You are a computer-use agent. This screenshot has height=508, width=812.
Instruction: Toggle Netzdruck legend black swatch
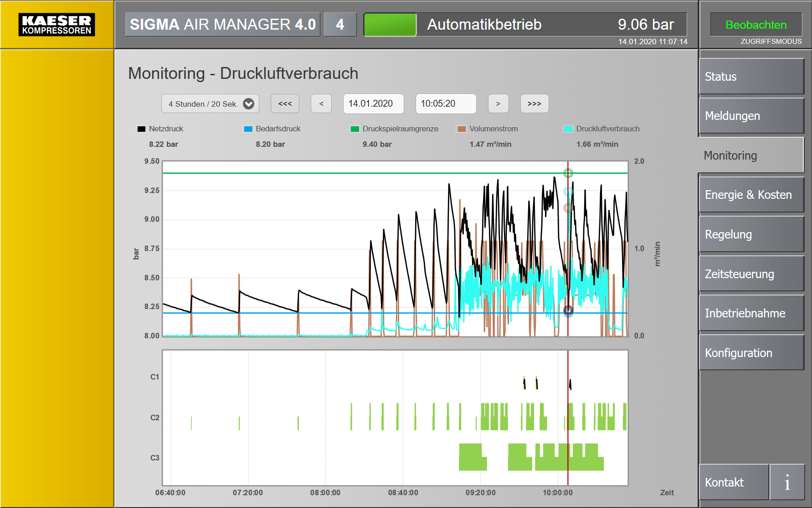[141, 129]
